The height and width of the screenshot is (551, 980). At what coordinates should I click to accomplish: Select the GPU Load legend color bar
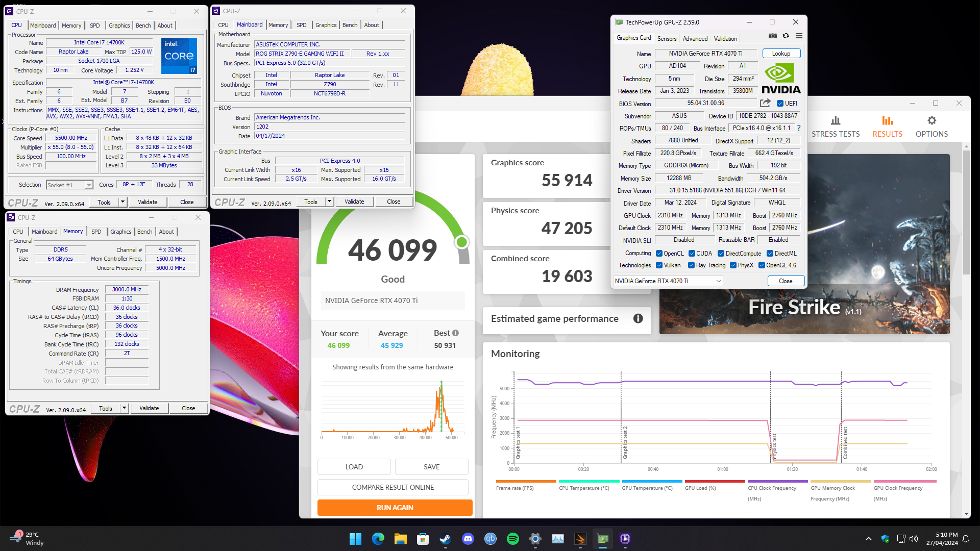[715, 481]
